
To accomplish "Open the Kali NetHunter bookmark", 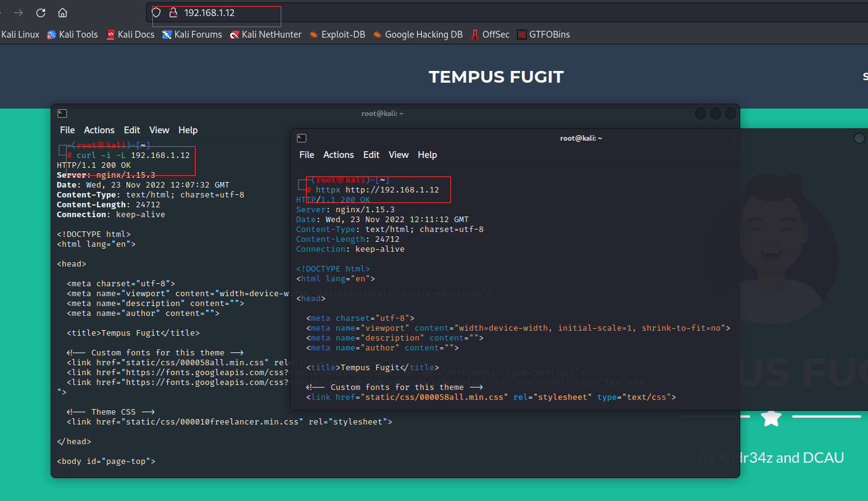I will (265, 35).
